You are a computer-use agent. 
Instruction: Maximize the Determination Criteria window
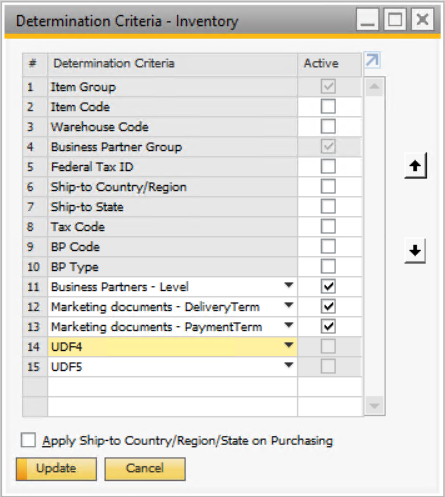395,20
